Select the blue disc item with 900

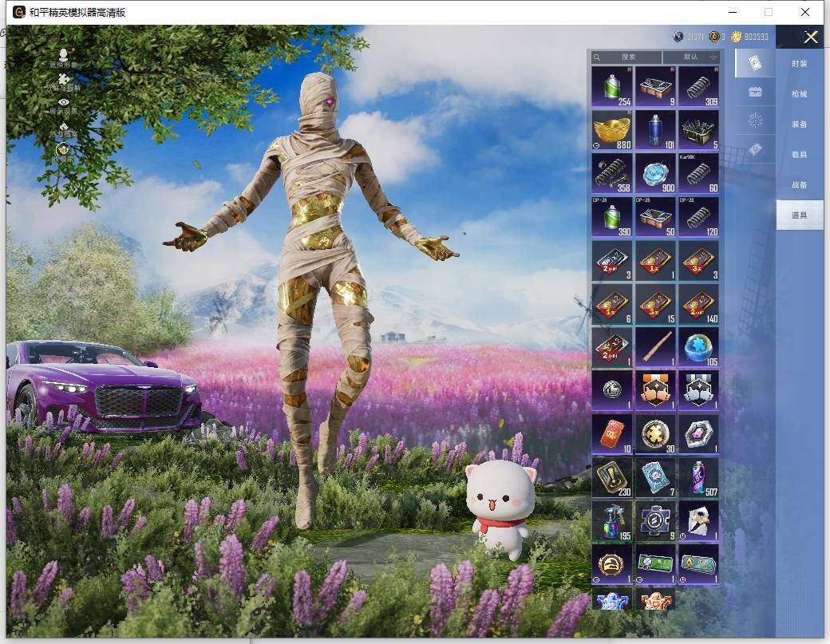pos(655,173)
